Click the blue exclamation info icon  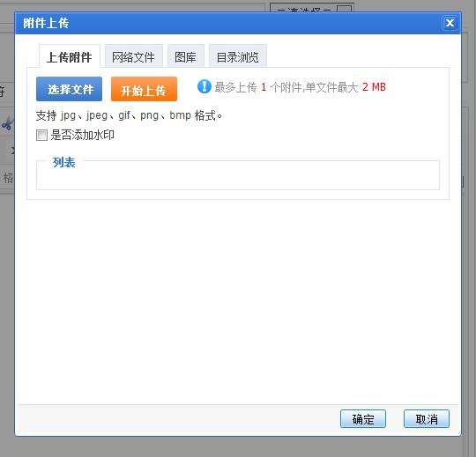pos(204,86)
